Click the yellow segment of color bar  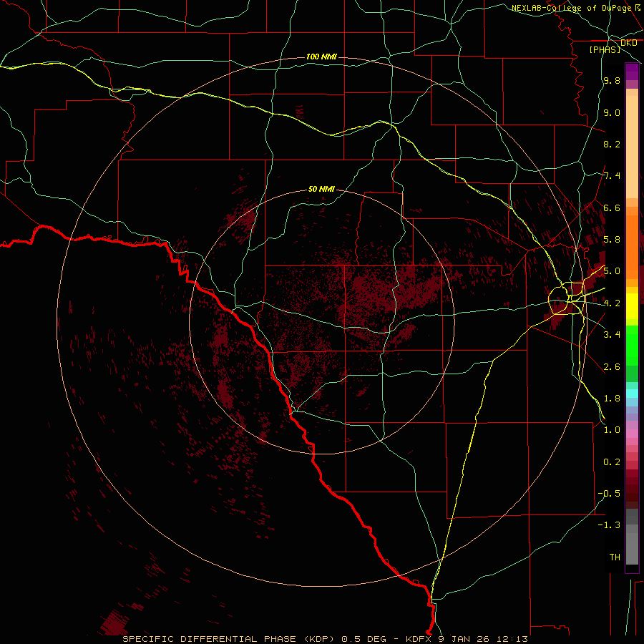coord(632,306)
